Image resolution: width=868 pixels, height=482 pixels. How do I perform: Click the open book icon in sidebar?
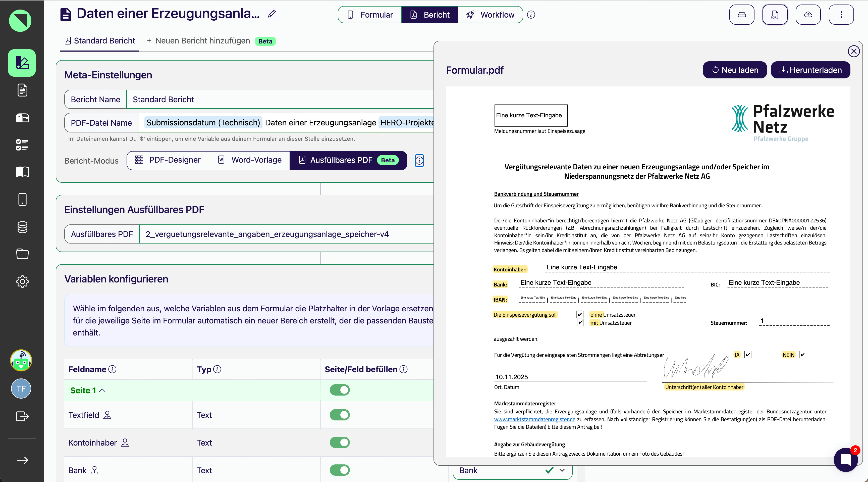(x=22, y=172)
